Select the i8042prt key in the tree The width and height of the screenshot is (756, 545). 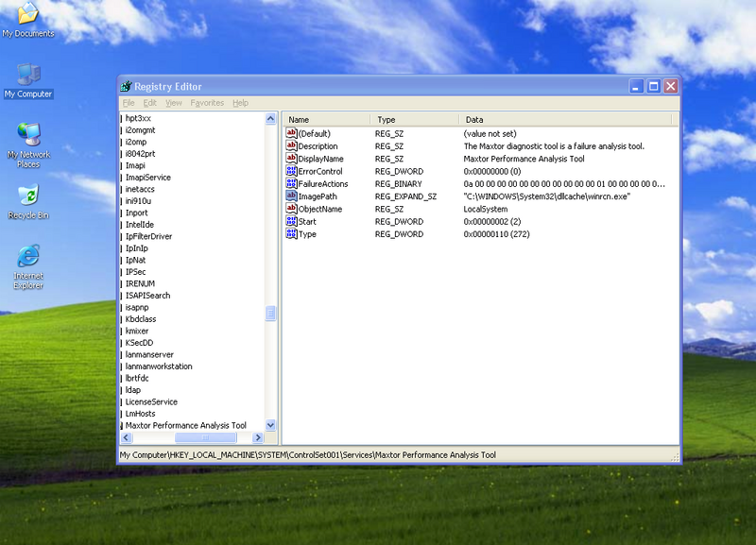(x=140, y=154)
